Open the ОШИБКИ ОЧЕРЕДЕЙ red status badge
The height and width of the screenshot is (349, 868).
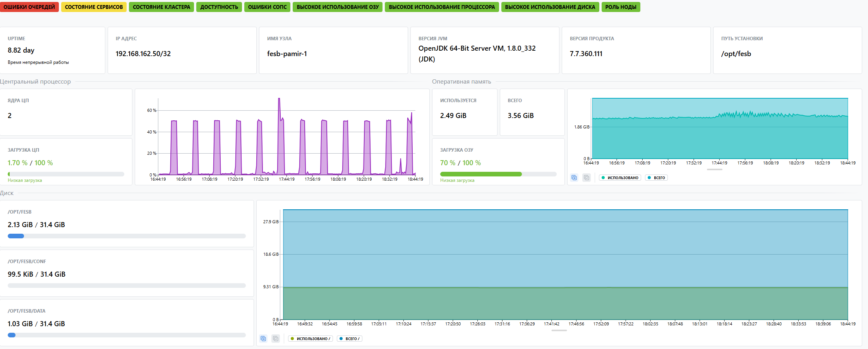click(x=29, y=7)
